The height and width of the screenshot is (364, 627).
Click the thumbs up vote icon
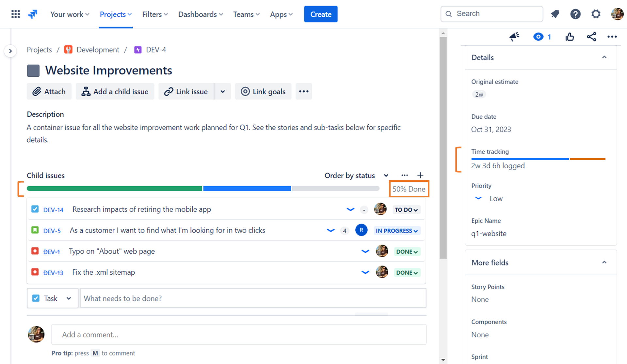pos(570,37)
